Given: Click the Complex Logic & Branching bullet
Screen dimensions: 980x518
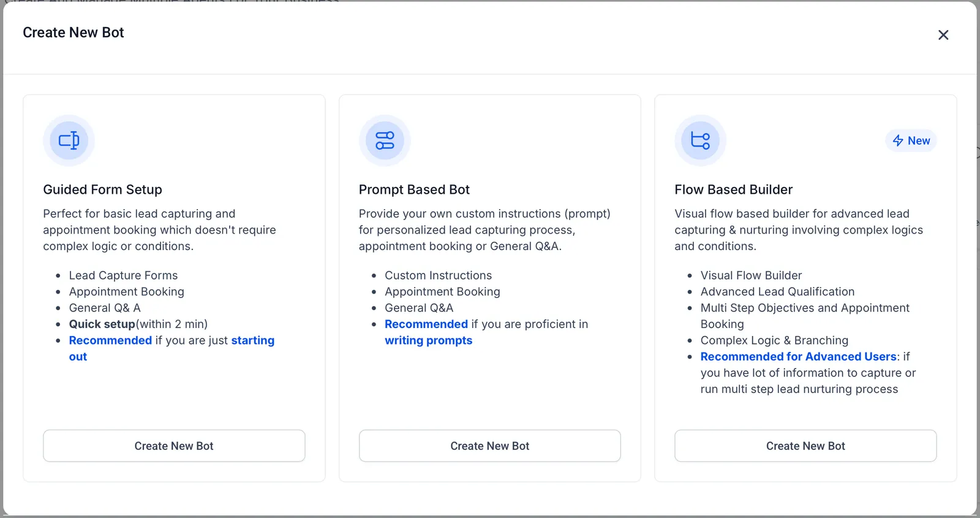Looking at the screenshot, I should [x=774, y=340].
